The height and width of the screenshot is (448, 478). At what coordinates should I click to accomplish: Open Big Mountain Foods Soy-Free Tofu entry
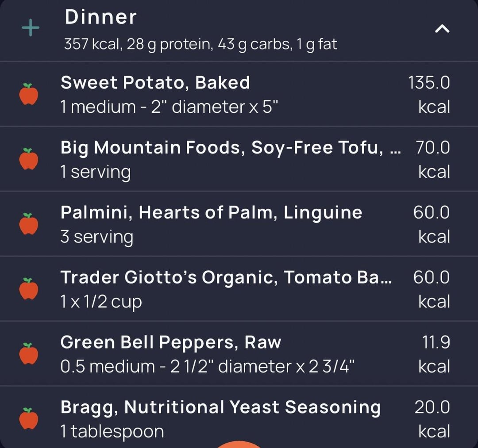point(230,148)
